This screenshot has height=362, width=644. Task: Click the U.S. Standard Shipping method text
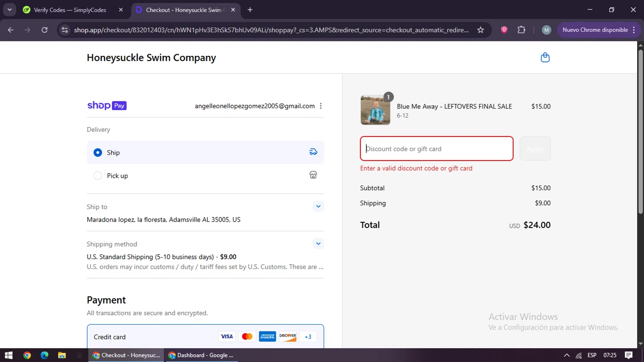tap(161, 257)
